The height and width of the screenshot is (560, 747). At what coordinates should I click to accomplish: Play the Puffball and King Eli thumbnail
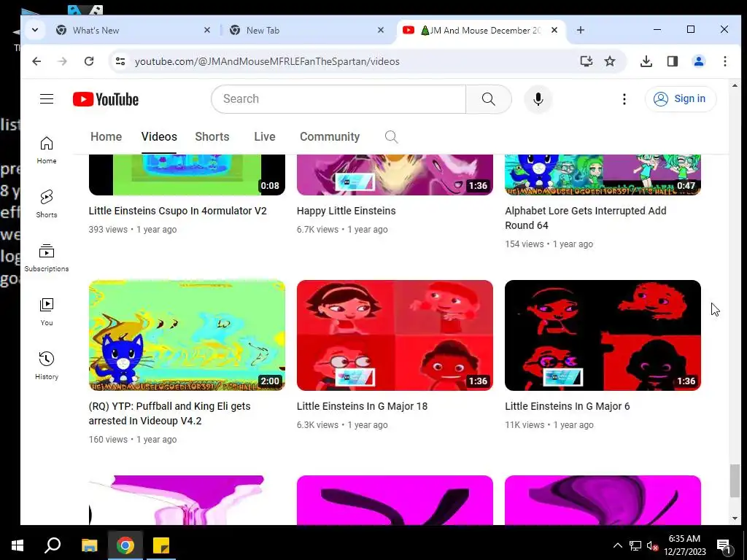187,335
